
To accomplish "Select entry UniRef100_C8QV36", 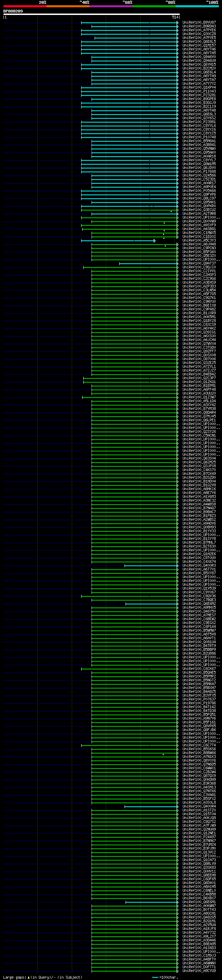I will tap(199, 596).
